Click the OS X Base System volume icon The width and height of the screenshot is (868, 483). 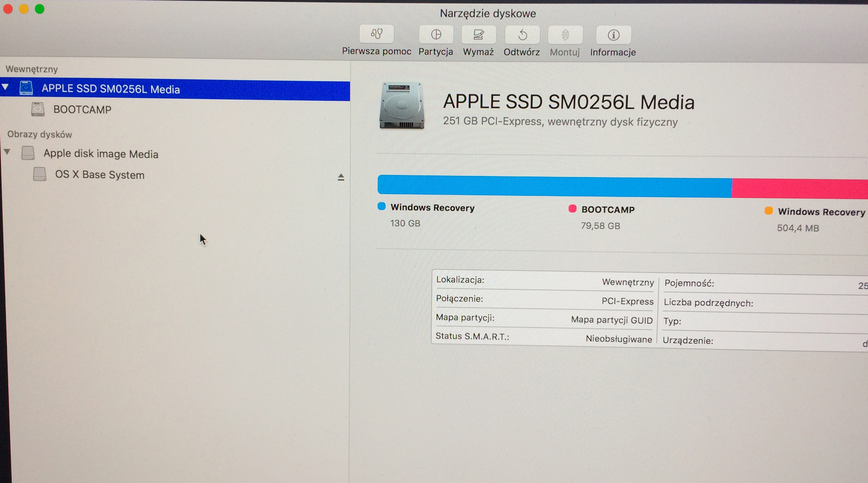coord(40,174)
